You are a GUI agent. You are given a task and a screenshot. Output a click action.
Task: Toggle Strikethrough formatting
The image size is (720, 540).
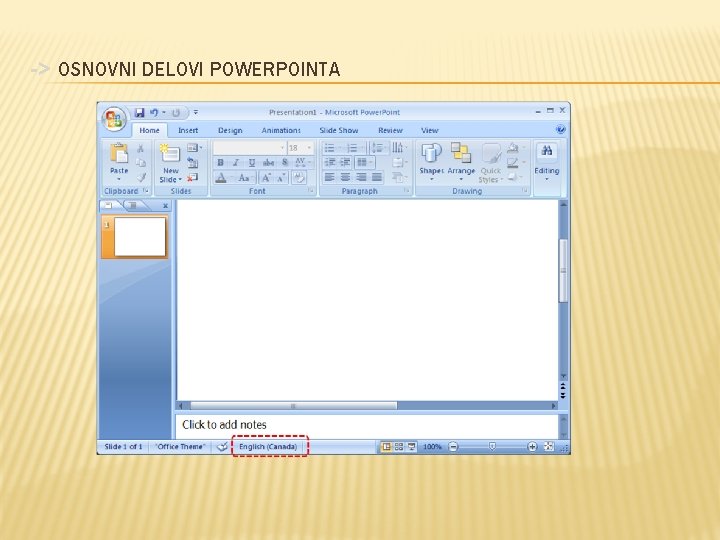(268, 163)
